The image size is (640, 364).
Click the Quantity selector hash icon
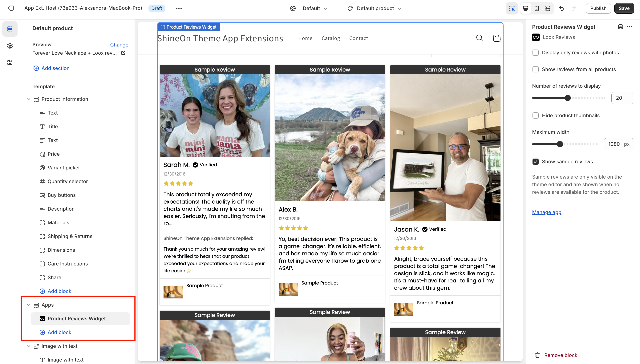click(42, 181)
